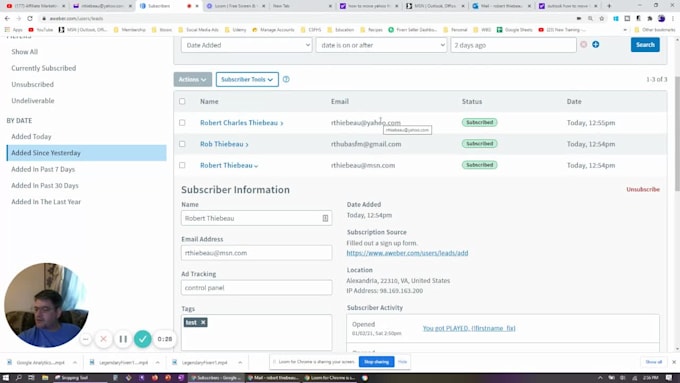Viewport: 680px width, 383px height.
Task: Click Stop sharing button
Action: [x=376, y=362]
